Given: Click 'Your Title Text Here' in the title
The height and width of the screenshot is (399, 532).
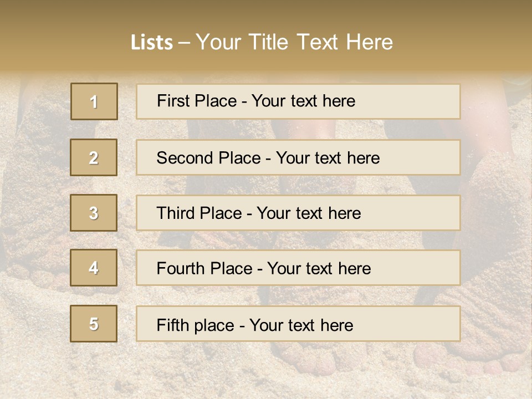Looking at the screenshot, I should click(294, 43).
